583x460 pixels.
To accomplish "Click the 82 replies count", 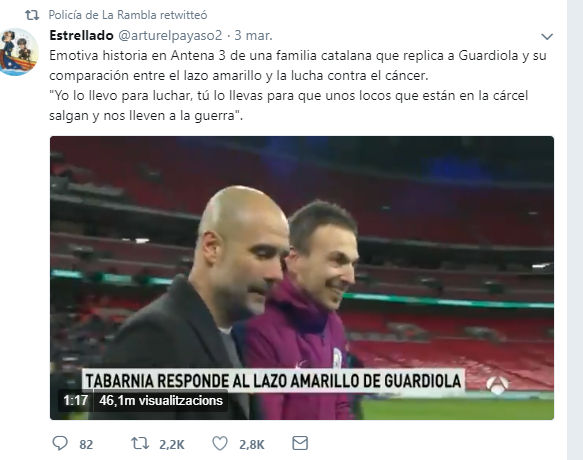I will (x=86, y=444).
